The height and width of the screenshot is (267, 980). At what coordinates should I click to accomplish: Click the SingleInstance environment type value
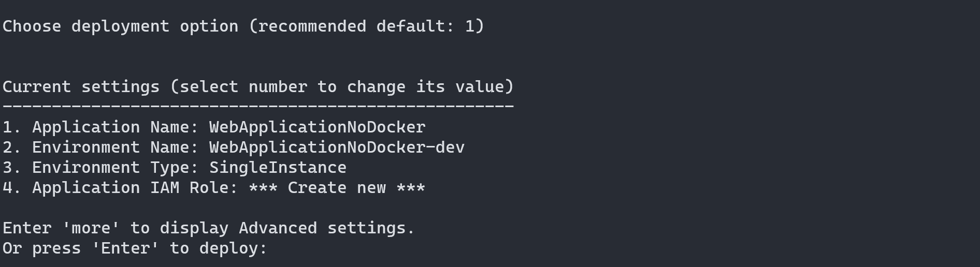coord(278,168)
